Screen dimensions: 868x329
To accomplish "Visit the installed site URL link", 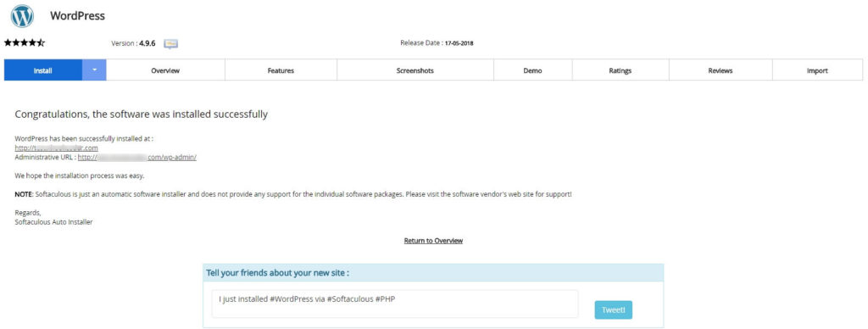I will tap(57, 148).
